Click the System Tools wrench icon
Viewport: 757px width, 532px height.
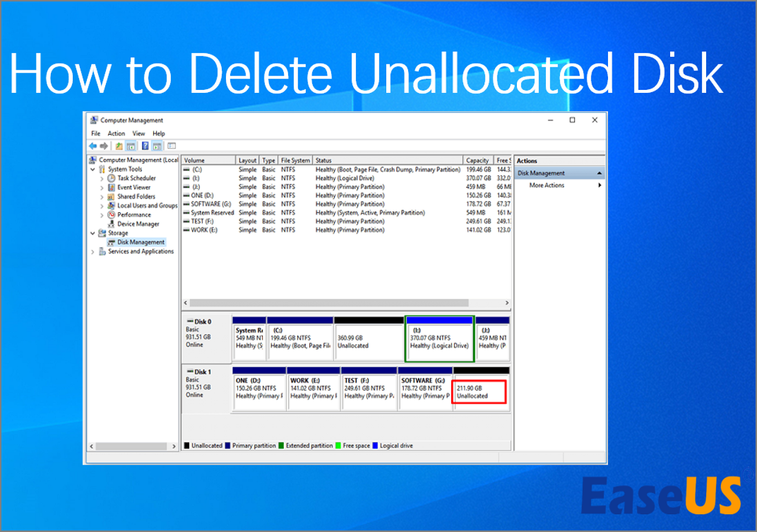click(x=102, y=169)
